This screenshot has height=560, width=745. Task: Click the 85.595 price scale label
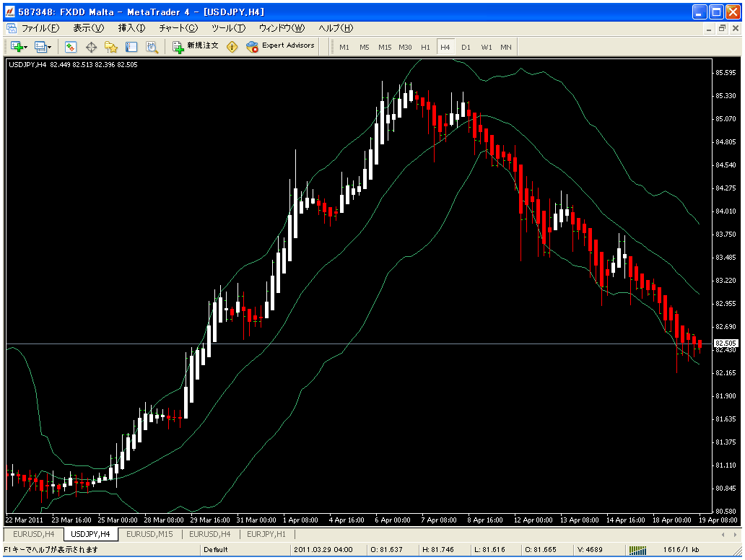[x=726, y=73]
